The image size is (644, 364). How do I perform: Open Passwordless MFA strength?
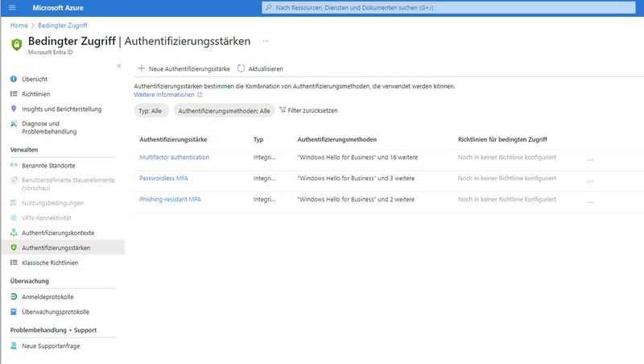(x=163, y=178)
